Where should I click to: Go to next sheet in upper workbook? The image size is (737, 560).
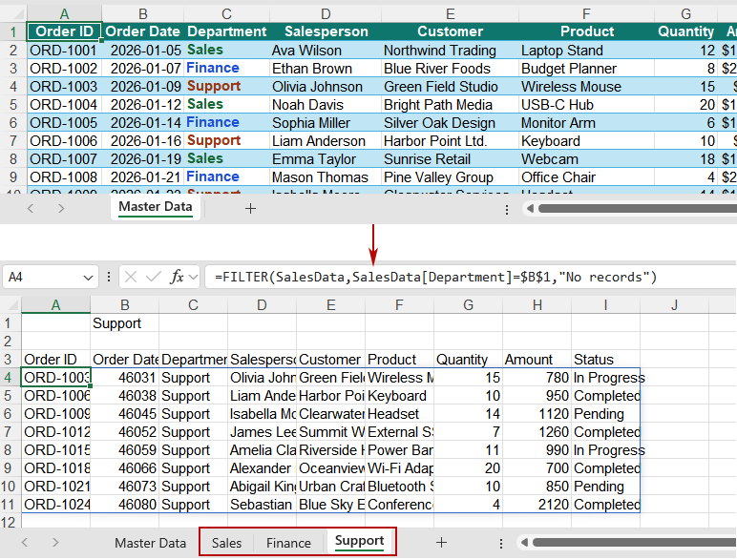61,209
